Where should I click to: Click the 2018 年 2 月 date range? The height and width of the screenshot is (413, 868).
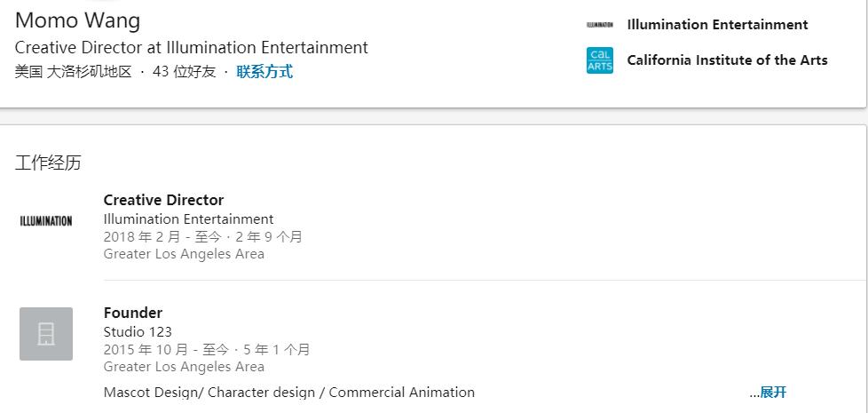point(202,237)
